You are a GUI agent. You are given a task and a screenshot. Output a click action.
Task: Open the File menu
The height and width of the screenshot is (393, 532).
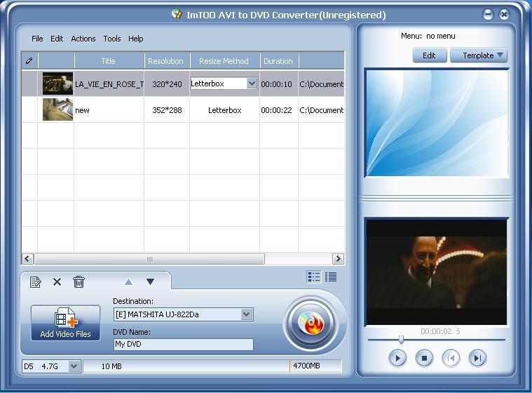click(x=37, y=39)
